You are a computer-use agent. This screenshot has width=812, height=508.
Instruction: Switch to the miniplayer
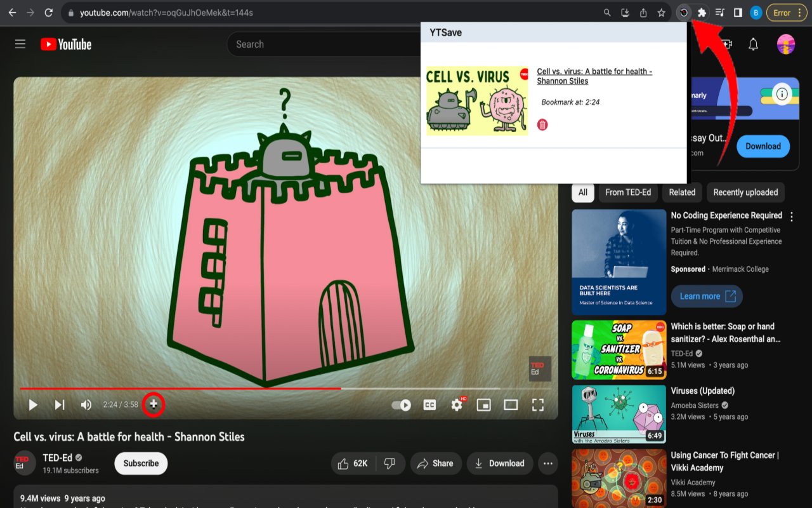484,404
